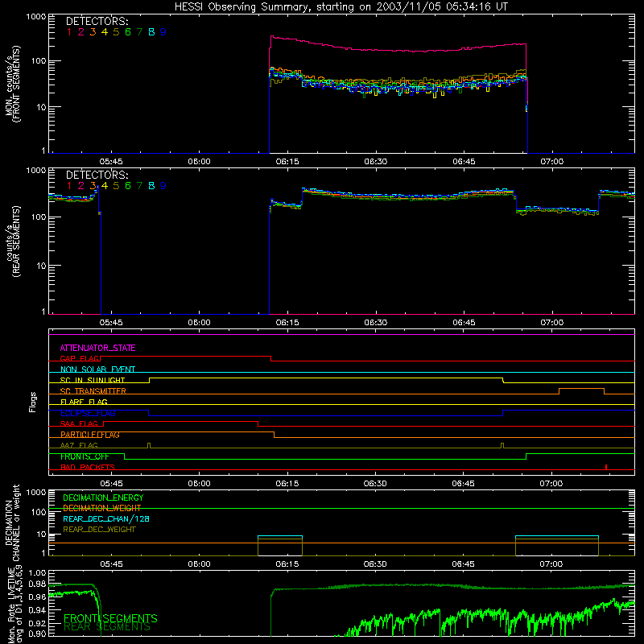Click the ATTENUATOR_STATE flag label
The width and height of the screenshot is (644, 644).
click(x=97, y=348)
